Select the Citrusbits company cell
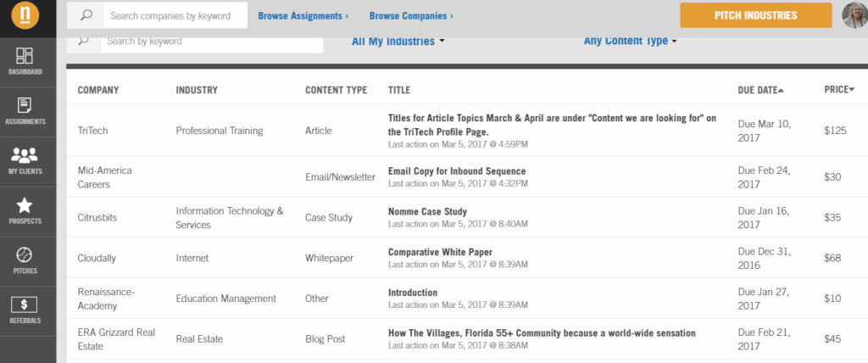 point(97,218)
